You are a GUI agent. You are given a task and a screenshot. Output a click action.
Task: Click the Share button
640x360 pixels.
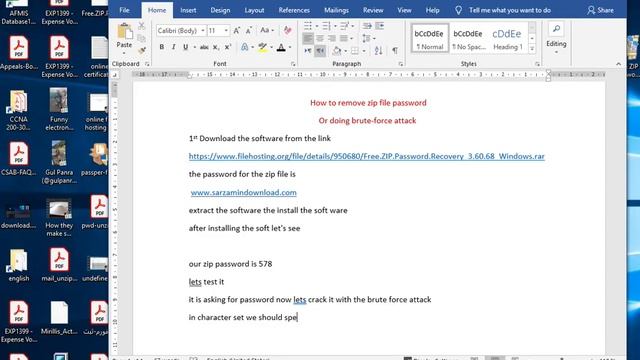coord(600,10)
